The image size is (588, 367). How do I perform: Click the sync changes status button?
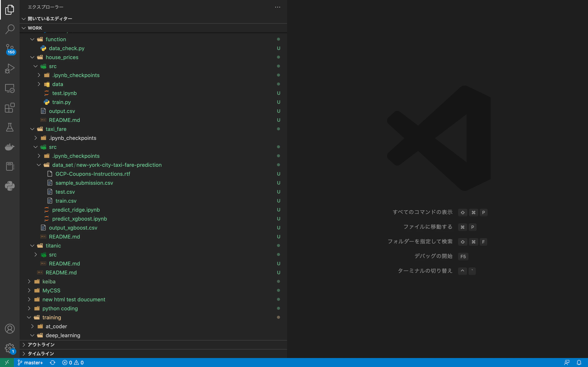pos(52,363)
